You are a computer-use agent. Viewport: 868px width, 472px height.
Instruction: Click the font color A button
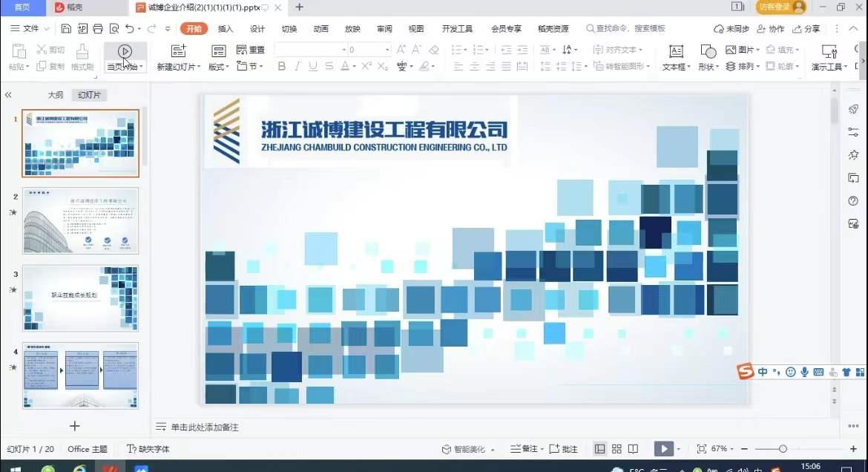[345, 66]
